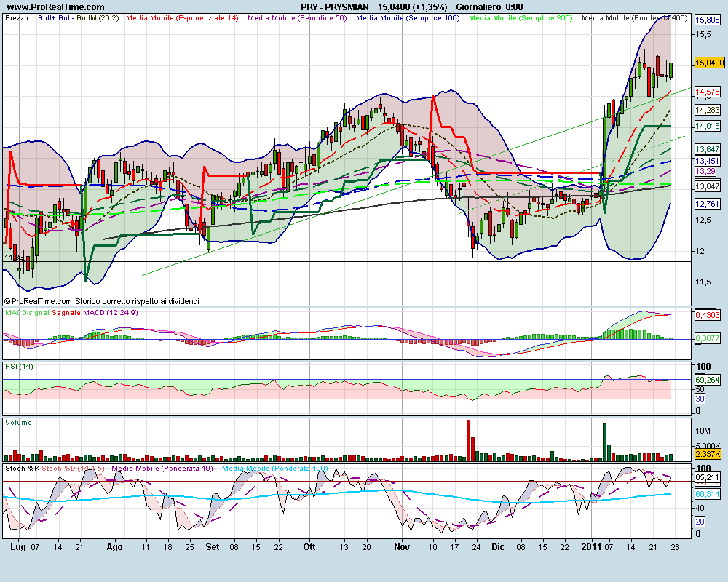Select the MACD (12 24 9) legend label
This screenshot has width=728, height=582.
(111, 313)
